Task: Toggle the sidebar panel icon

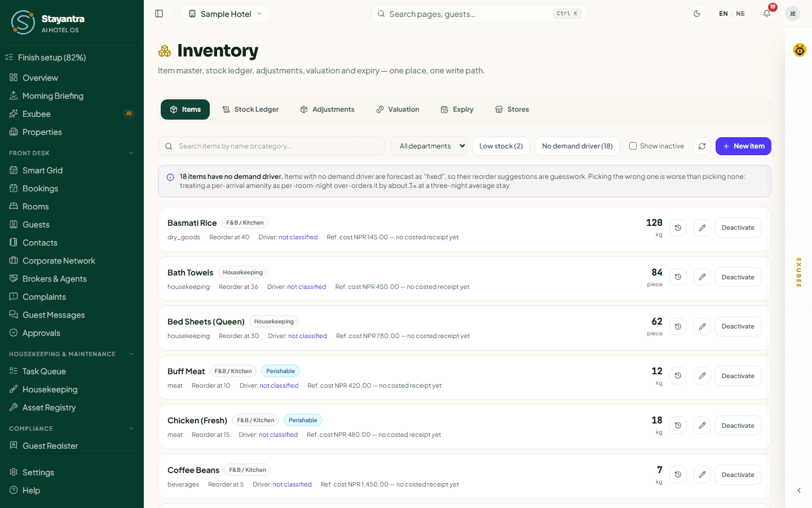Action: click(x=159, y=14)
